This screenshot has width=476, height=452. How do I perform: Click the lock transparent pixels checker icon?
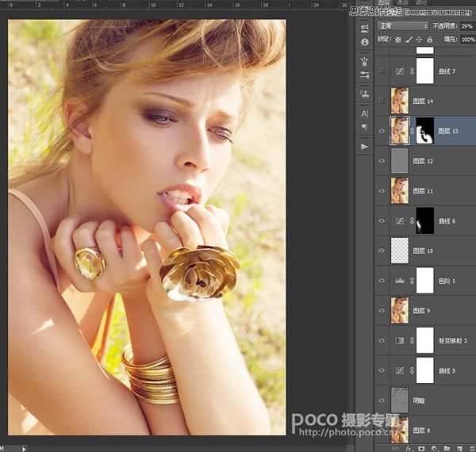tap(398, 40)
